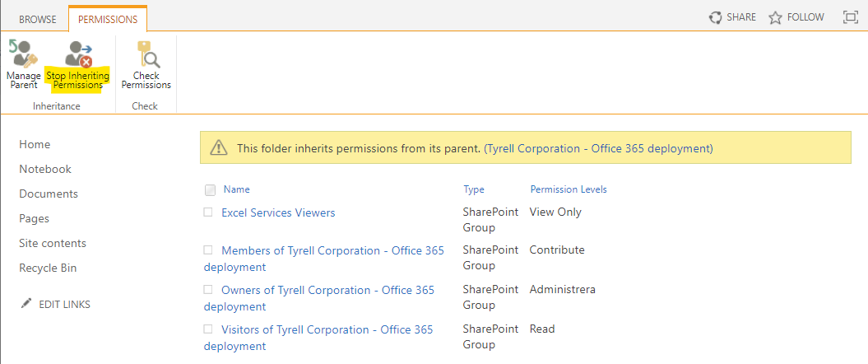
Task: Click the Administrera permission level text
Action: coord(563,289)
